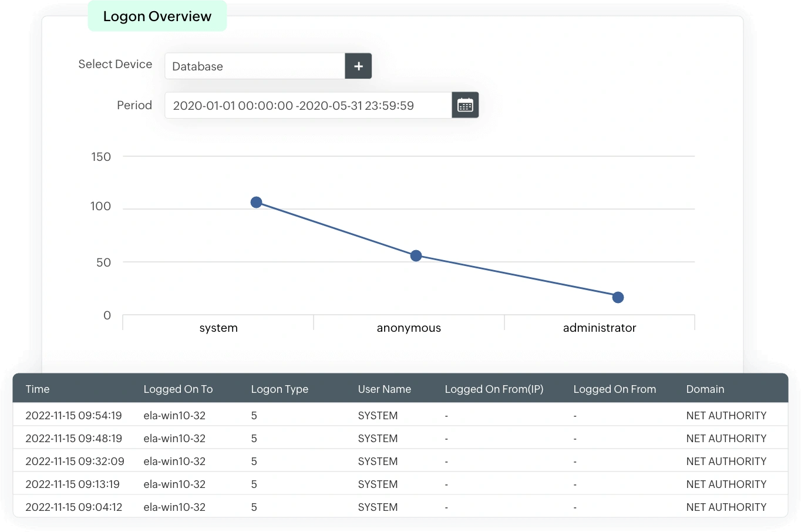Select the 09:04:12 log row

pos(400,507)
